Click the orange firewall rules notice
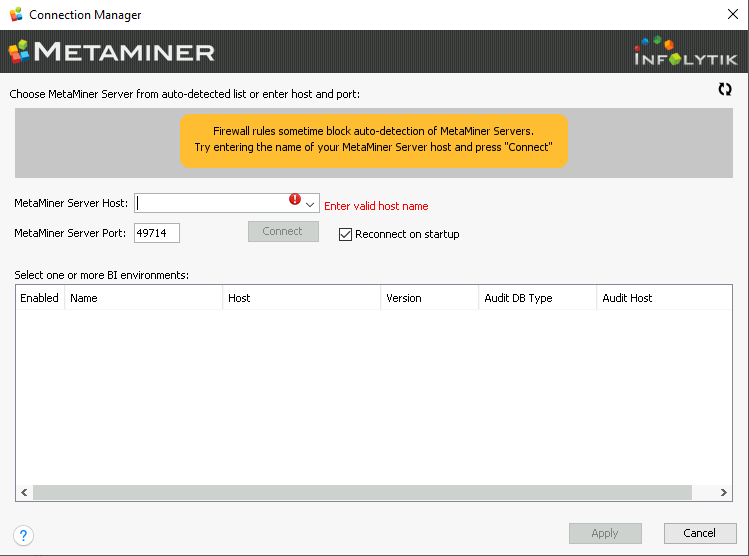Screen dimensions: 749x556 tap(374, 140)
